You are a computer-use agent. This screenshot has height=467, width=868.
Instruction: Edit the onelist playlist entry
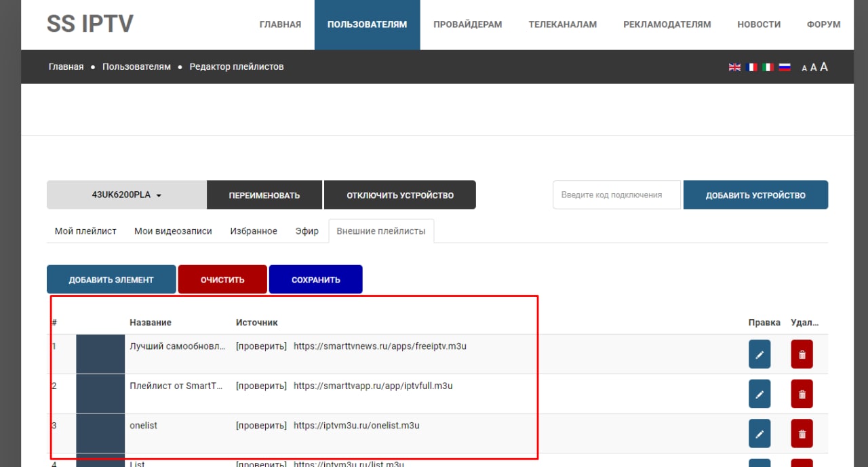tap(759, 434)
